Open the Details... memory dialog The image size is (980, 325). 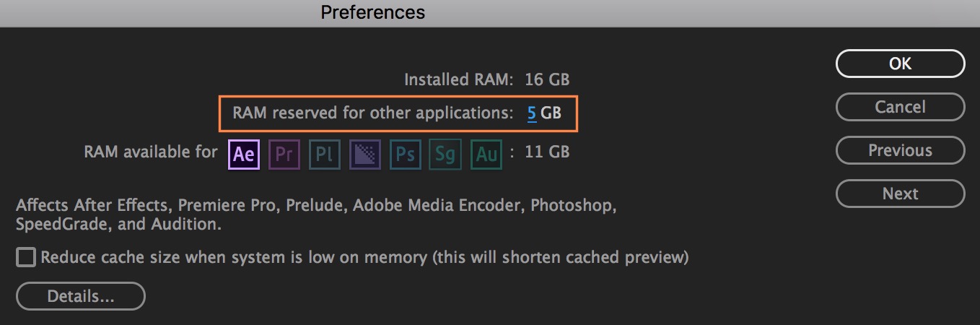[x=81, y=295]
